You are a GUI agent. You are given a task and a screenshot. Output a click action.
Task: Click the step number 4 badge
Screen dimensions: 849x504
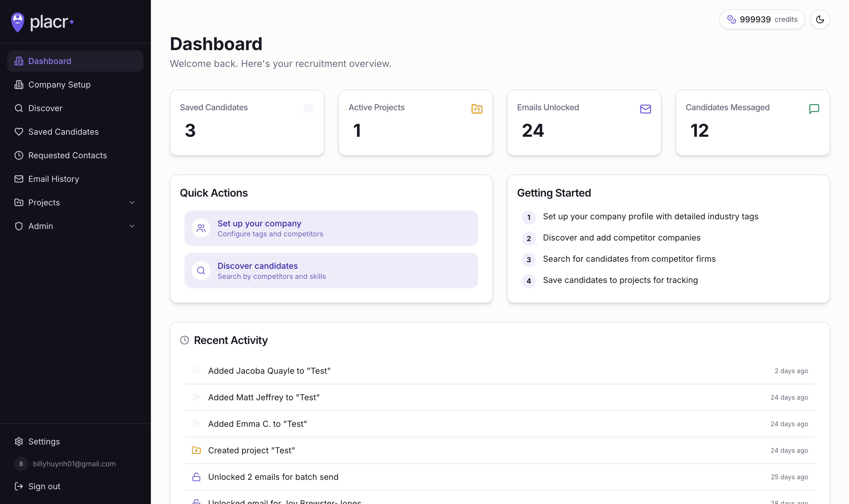tap(529, 281)
